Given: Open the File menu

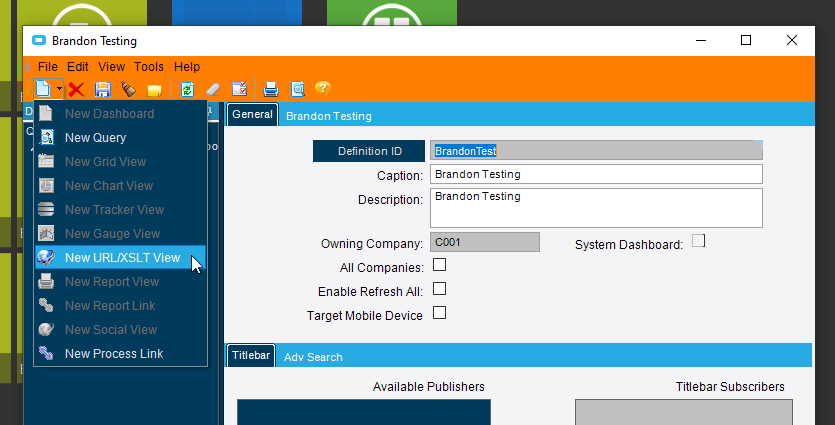Looking at the screenshot, I should 47,67.
